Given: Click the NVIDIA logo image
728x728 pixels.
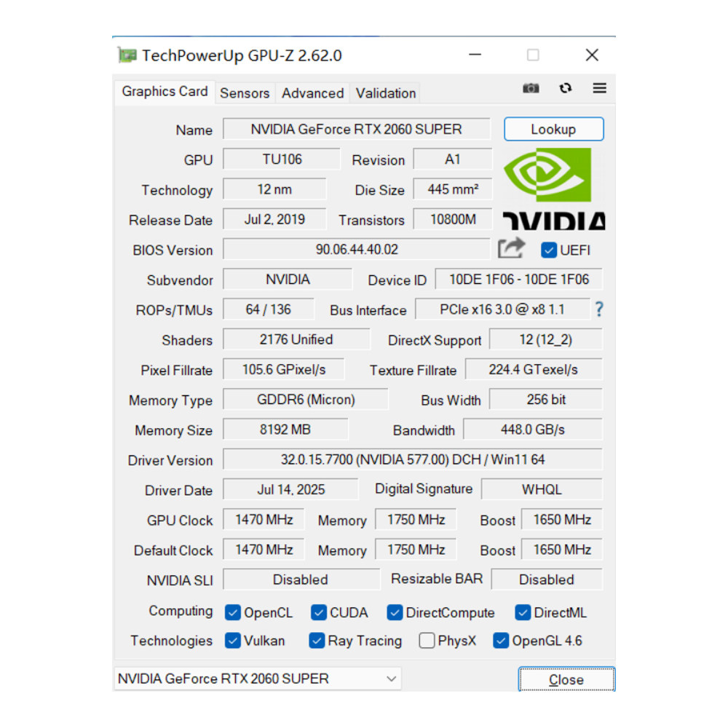Looking at the screenshot, I should pos(554,189).
